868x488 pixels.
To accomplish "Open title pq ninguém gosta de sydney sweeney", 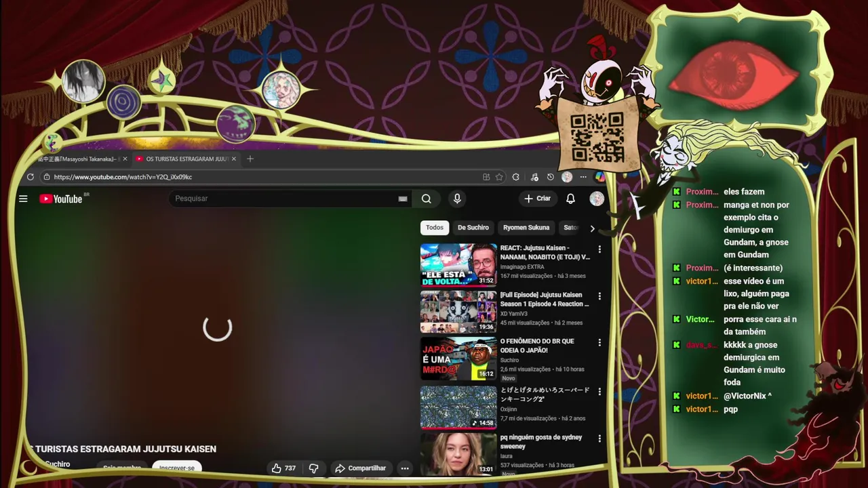I will coord(541,442).
